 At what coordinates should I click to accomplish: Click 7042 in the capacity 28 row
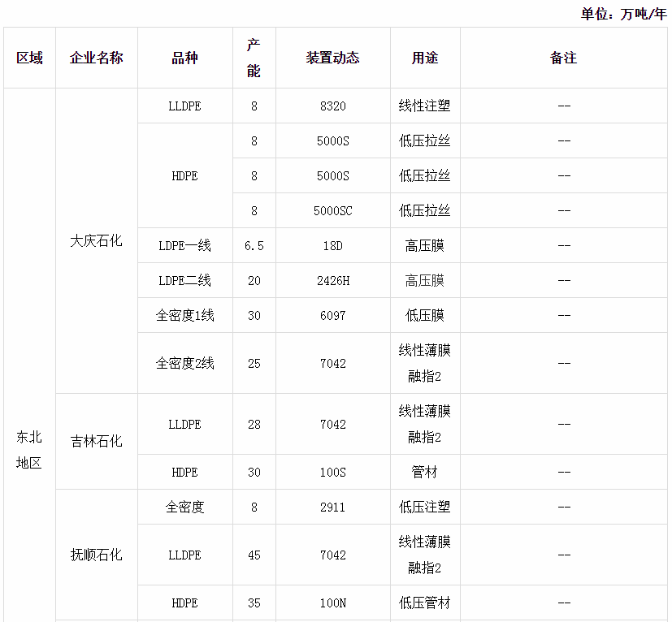(332, 424)
